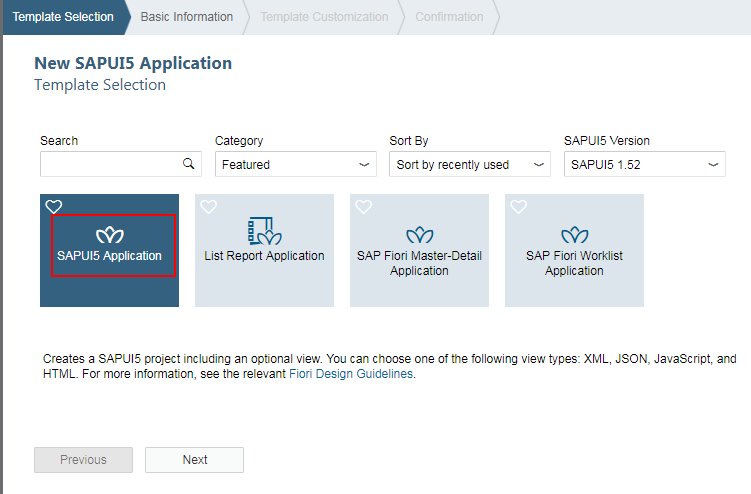
Task: Toggle favorite heart on SAPUI5 Application tile
Action: tap(54, 207)
